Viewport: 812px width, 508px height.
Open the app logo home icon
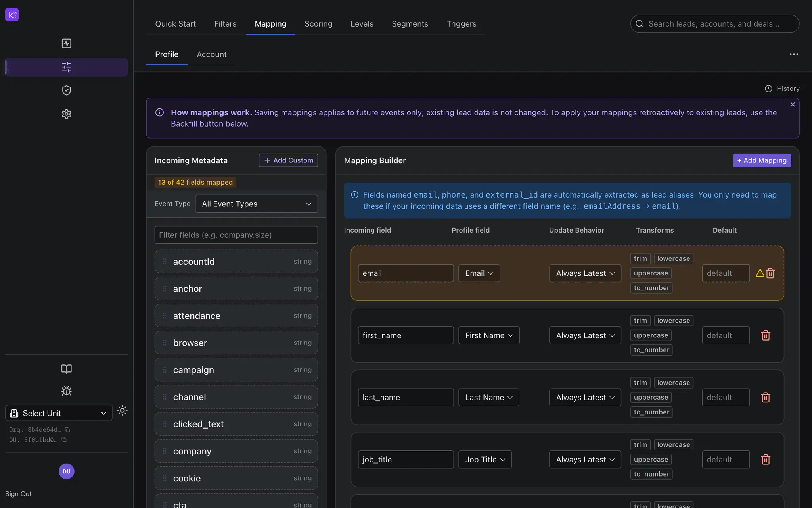[x=12, y=15]
